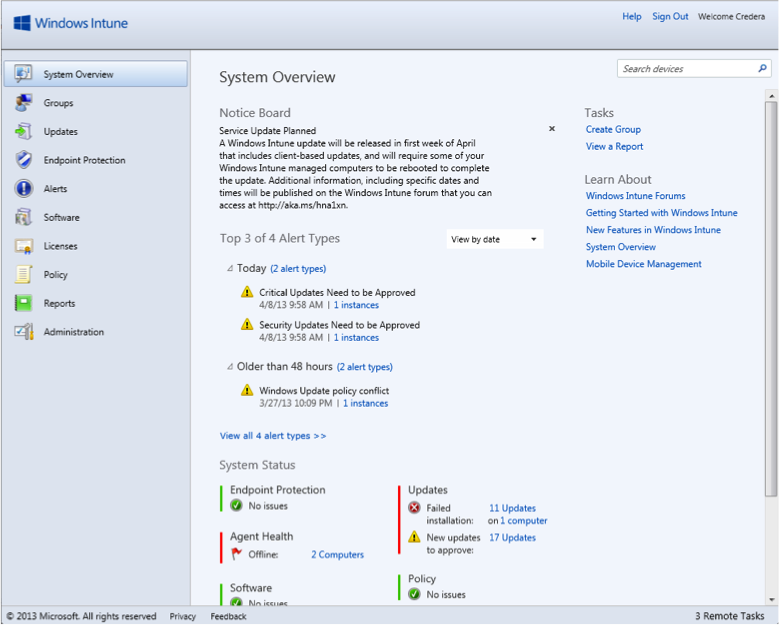Click the Licenses certificate icon
The image size is (779, 625).
[x=23, y=246]
